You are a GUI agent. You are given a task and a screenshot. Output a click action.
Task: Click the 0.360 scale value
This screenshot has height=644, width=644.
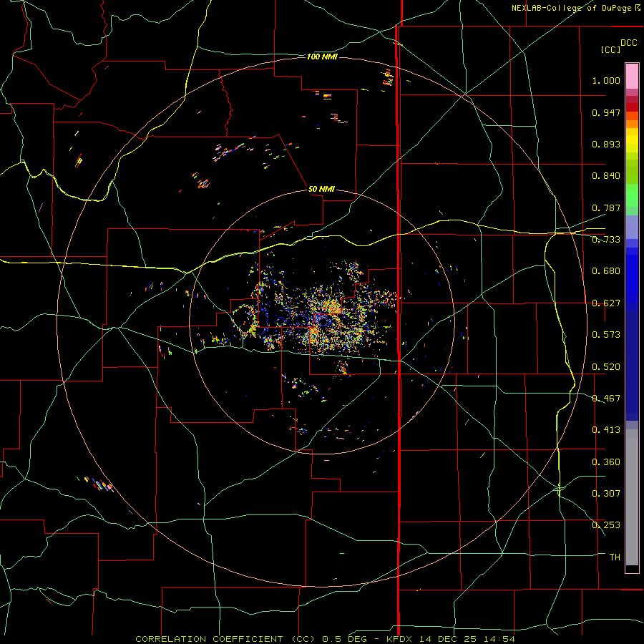point(606,462)
